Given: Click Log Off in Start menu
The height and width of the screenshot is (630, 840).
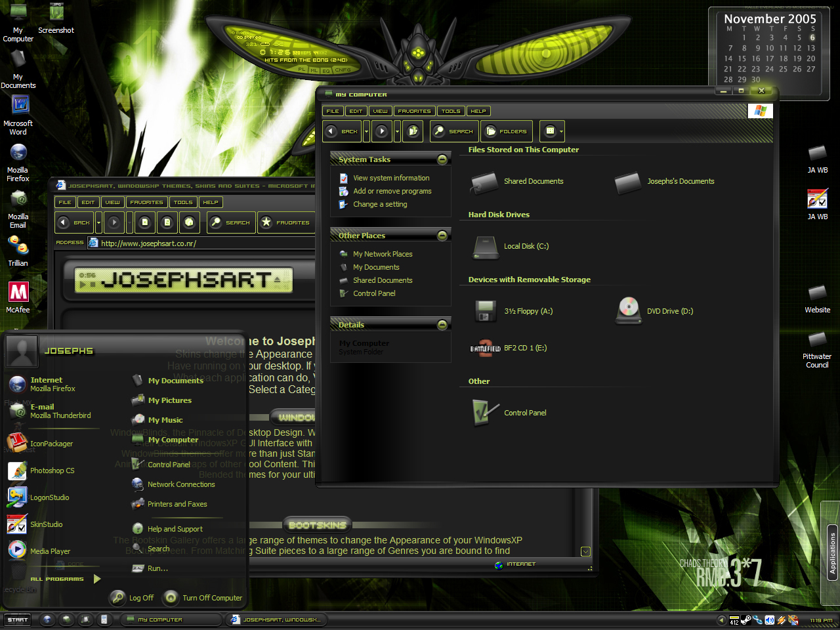Looking at the screenshot, I should (x=133, y=598).
